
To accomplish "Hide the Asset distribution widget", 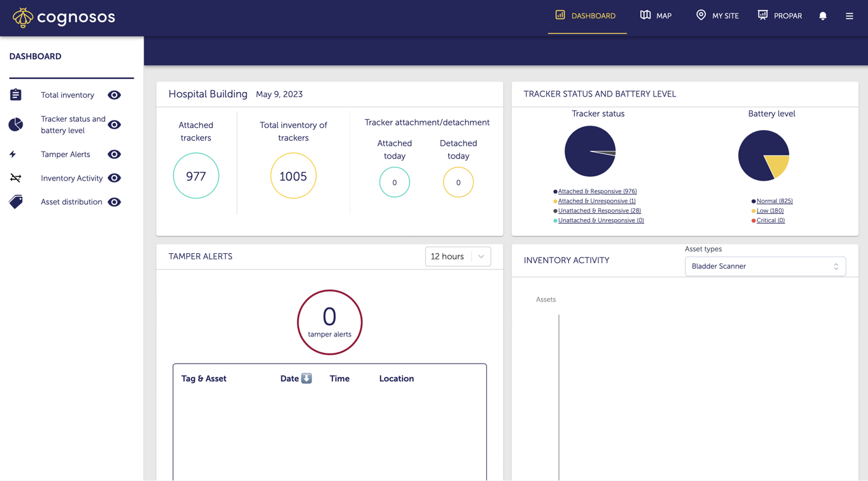I will pyautogui.click(x=114, y=202).
